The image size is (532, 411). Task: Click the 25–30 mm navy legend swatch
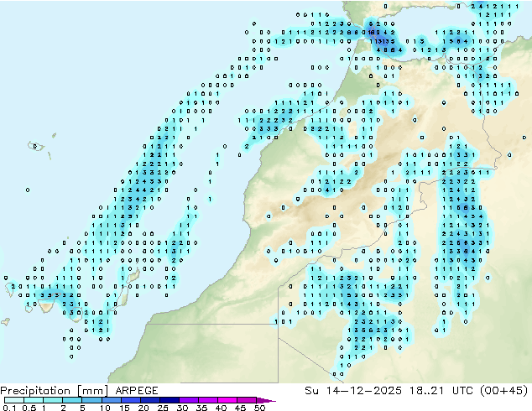(169, 400)
